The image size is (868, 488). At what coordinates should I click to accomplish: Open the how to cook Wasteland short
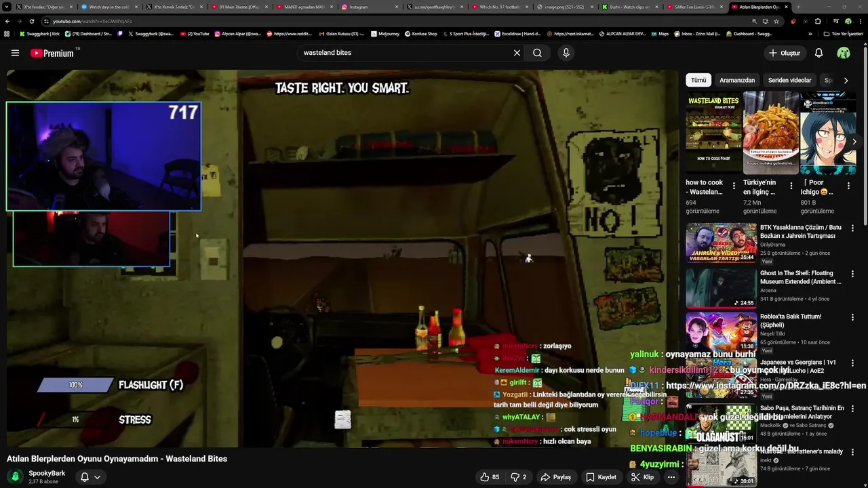[x=714, y=133]
